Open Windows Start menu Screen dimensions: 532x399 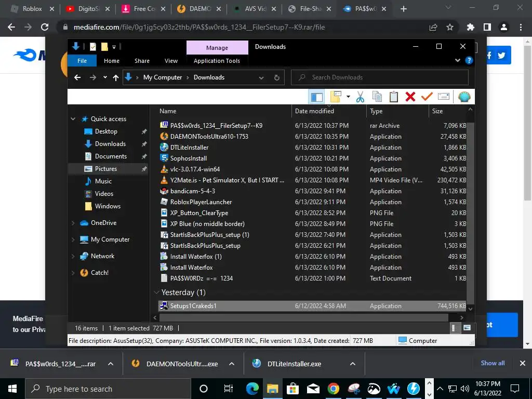tap(12, 389)
